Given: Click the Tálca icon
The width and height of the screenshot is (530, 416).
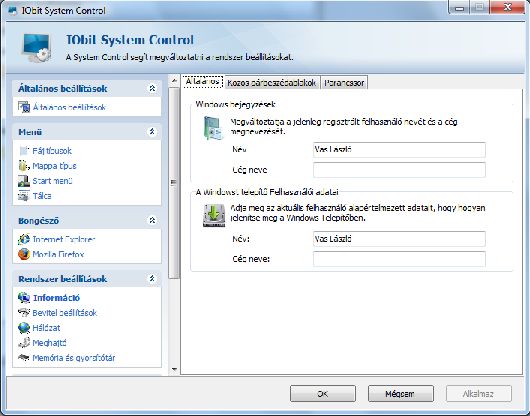Looking at the screenshot, I should [x=24, y=196].
